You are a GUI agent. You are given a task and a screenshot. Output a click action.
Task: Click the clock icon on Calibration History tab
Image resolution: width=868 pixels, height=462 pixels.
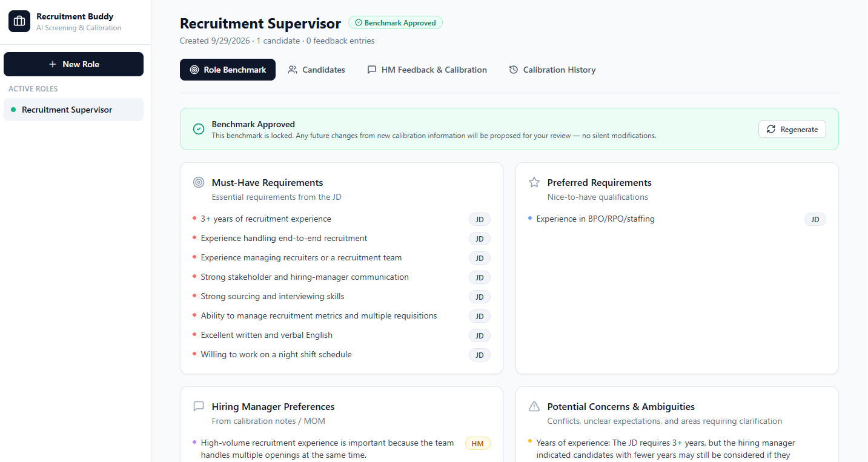(514, 70)
